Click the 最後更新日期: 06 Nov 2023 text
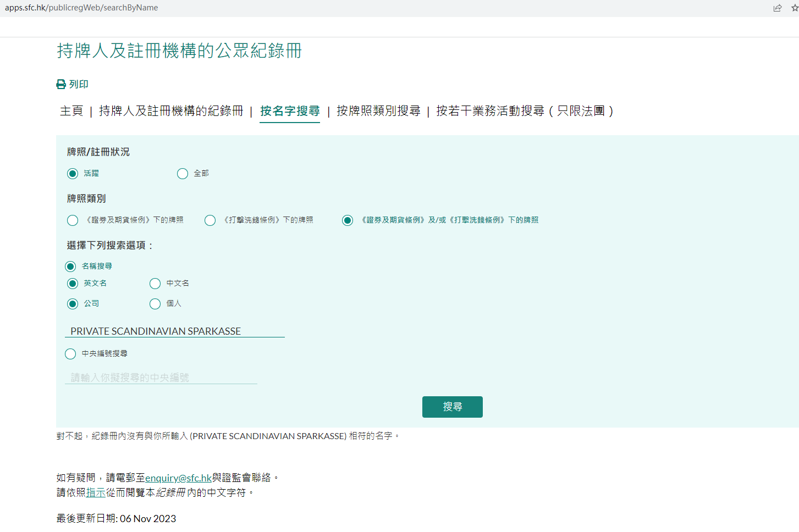 tap(116, 518)
